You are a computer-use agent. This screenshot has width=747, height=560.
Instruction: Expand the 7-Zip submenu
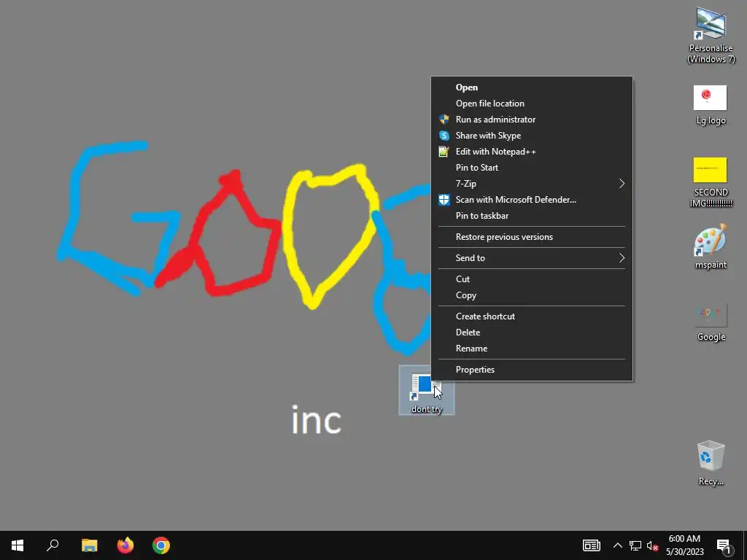click(532, 184)
